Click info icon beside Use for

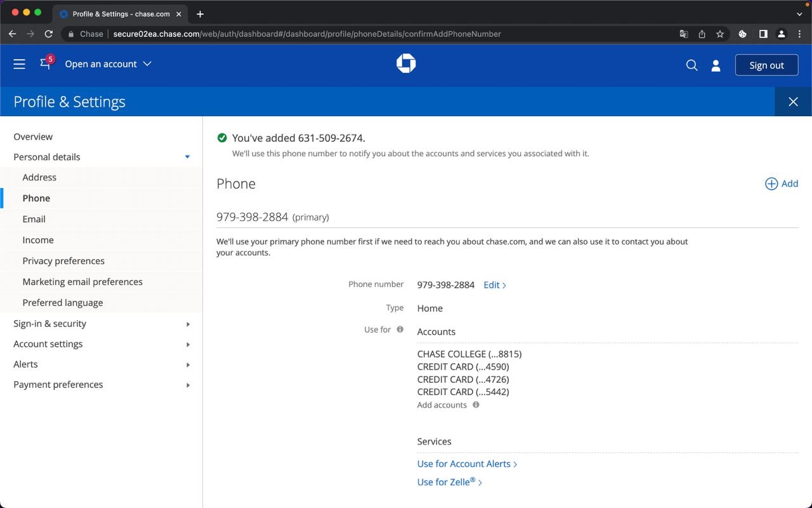point(400,330)
